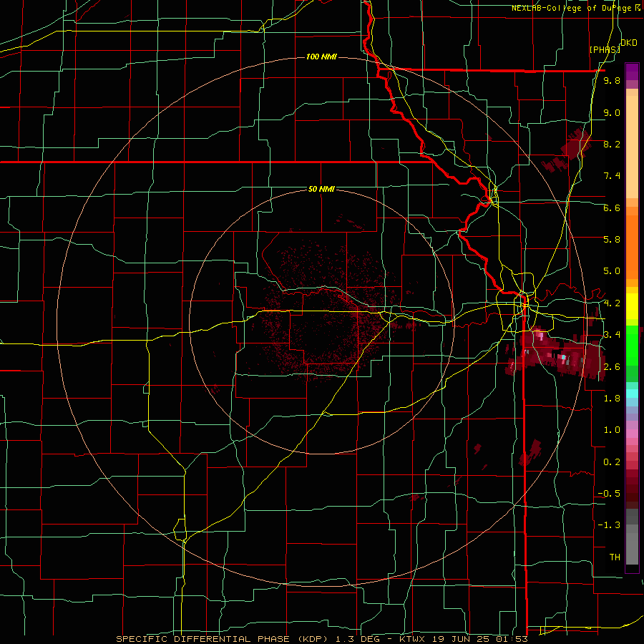644x644 pixels.
Task: Click the 0.2 scale value
Action: (612, 462)
